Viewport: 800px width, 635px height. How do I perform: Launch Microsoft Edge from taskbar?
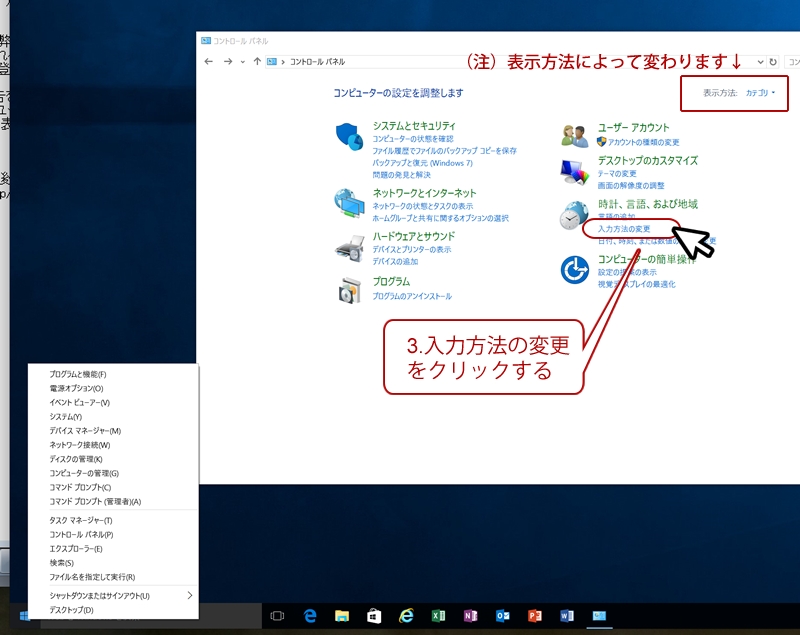pos(310,616)
